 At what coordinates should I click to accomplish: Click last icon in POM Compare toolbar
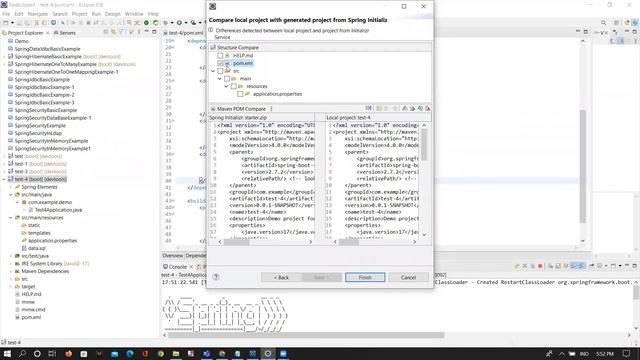click(427, 109)
